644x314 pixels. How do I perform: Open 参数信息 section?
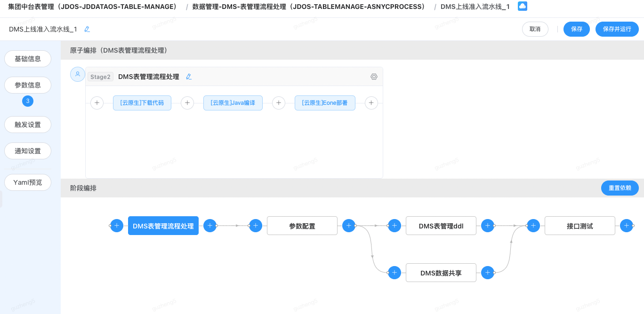[28, 85]
